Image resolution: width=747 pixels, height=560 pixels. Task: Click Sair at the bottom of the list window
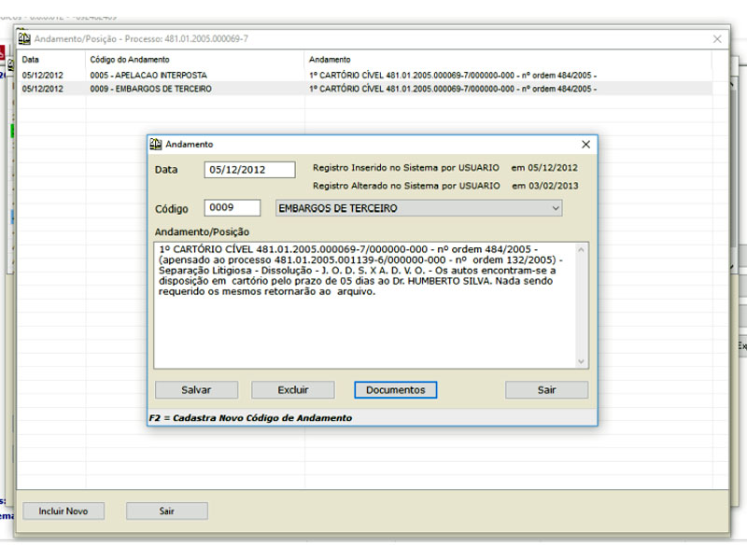click(166, 511)
